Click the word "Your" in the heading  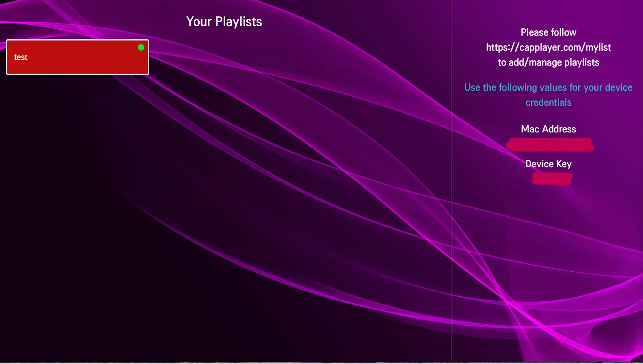(199, 21)
